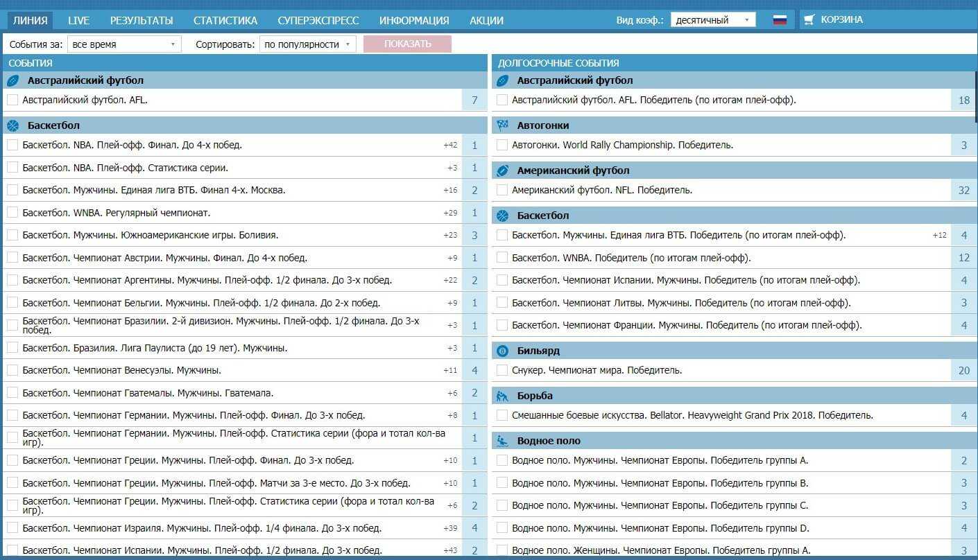Open the КОРЗИНА cart link
This screenshot has width=978, height=560.
[841, 20]
